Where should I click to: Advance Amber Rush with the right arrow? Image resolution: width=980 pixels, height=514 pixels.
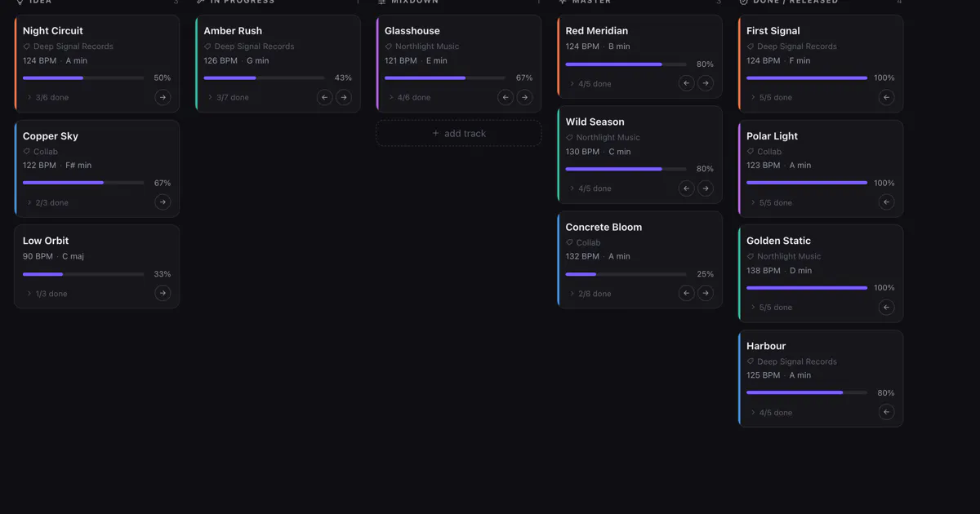(344, 97)
